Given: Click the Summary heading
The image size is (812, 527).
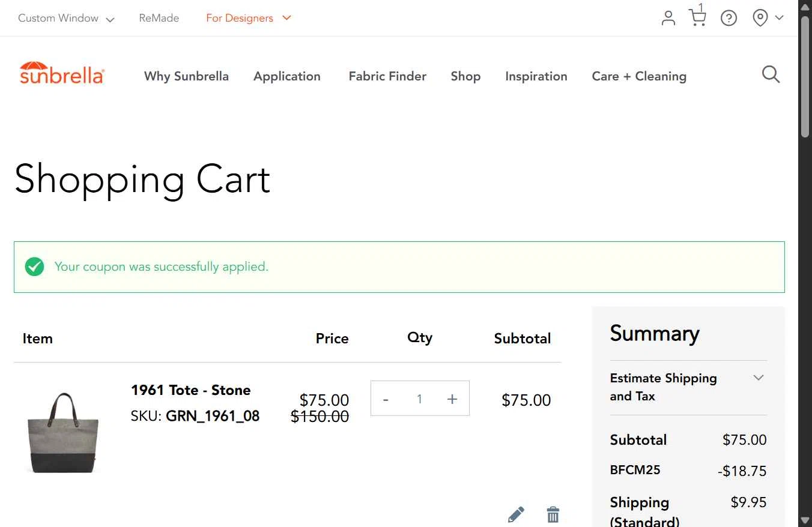Looking at the screenshot, I should coord(655,334).
